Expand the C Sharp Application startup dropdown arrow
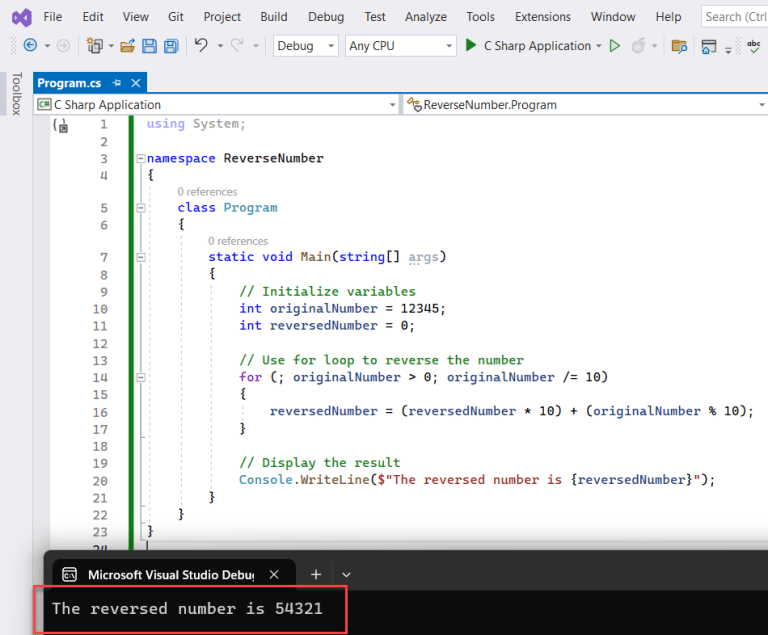 pos(599,46)
